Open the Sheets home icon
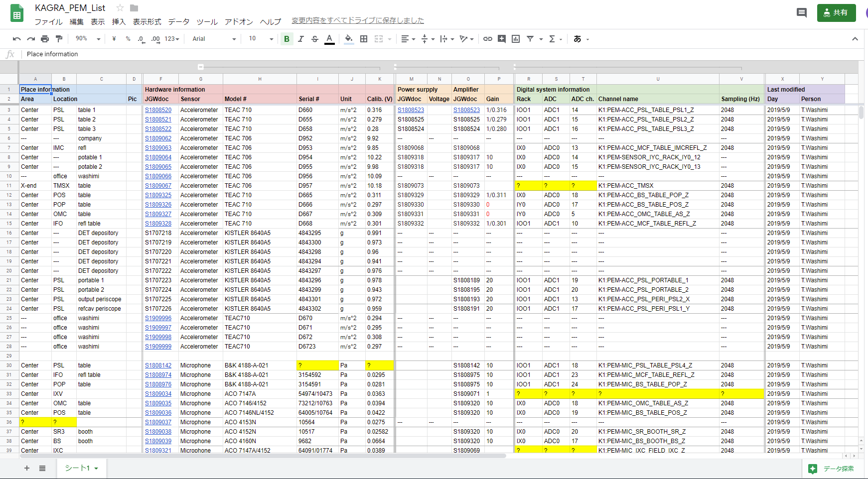868x479 pixels. (17, 13)
